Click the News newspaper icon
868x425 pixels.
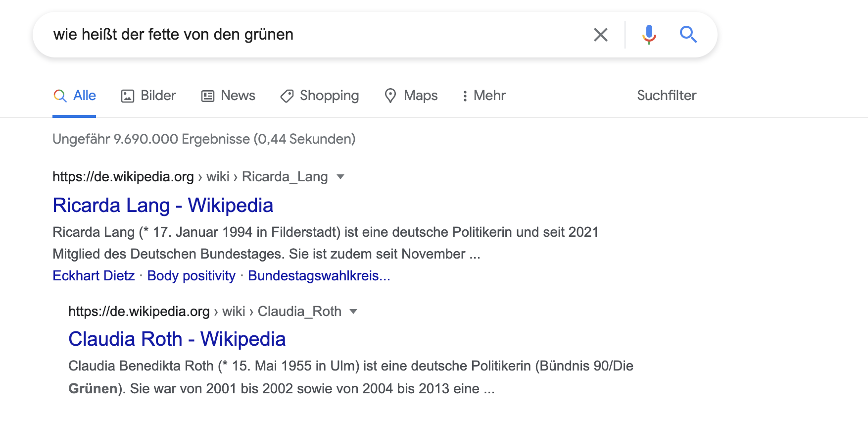point(208,96)
